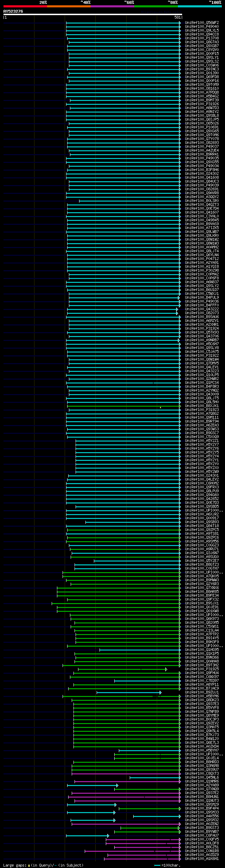This screenshot has width=225, height=868.
Task: Click UniRef100_B9FE34 label
Action: (202, 595)
